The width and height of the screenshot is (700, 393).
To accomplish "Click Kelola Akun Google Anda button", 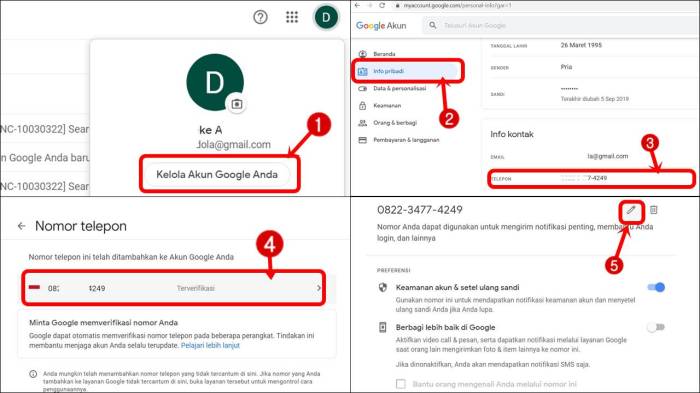I will (x=217, y=174).
